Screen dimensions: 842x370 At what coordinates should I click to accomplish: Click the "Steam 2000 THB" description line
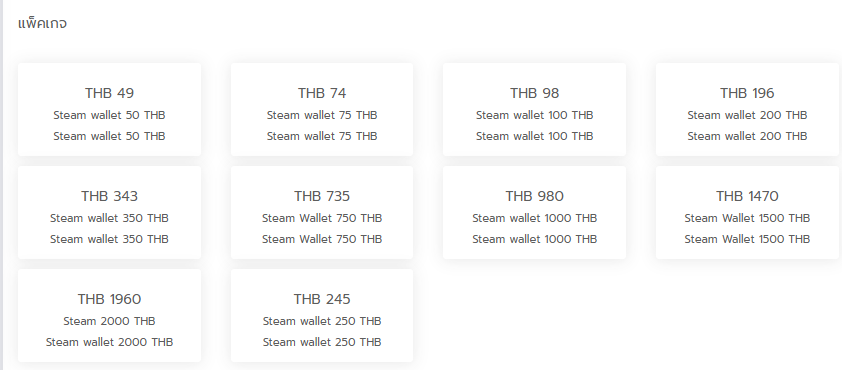[x=110, y=321]
